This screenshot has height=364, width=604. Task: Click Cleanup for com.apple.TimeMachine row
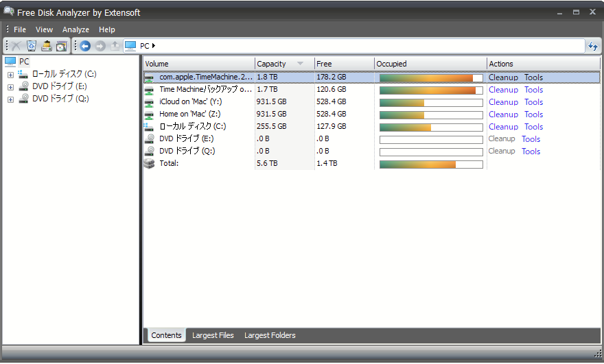tap(503, 77)
